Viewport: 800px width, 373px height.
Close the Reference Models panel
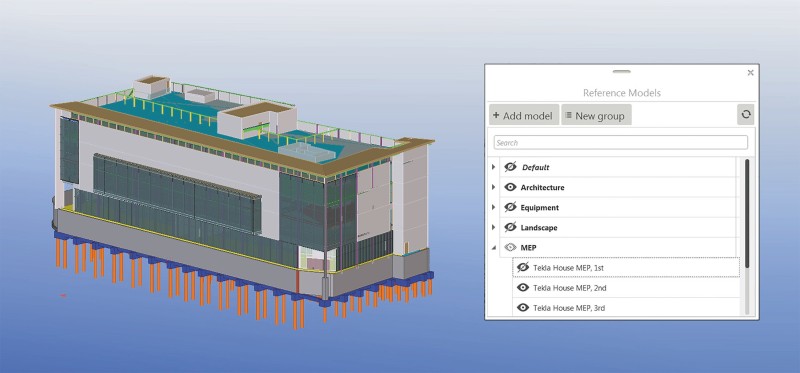pos(751,72)
